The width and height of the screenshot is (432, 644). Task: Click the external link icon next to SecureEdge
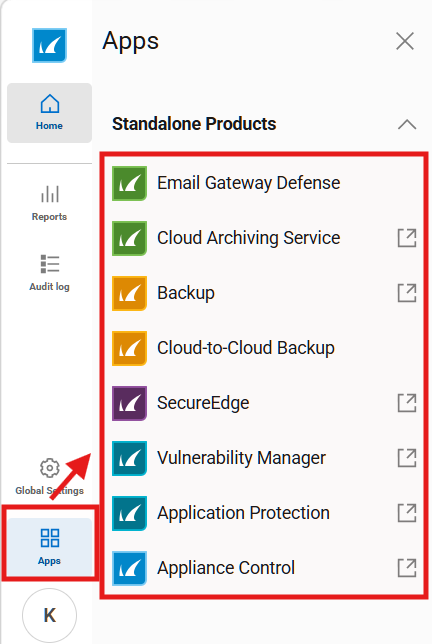point(407,403)
